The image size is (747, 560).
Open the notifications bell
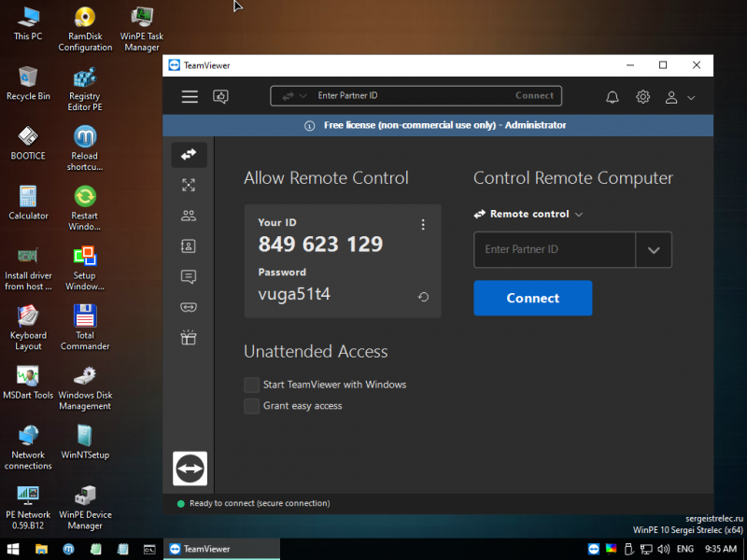(613, 97)
